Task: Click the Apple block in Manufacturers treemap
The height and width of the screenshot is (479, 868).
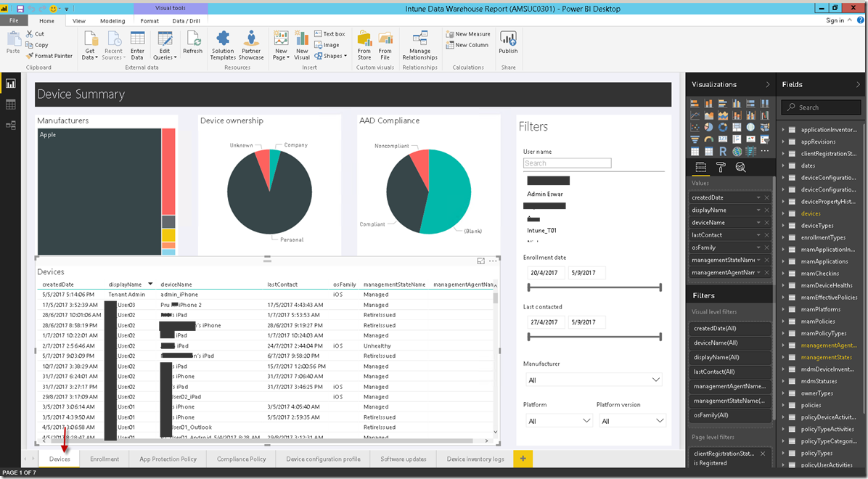Action: coord(99,192)
